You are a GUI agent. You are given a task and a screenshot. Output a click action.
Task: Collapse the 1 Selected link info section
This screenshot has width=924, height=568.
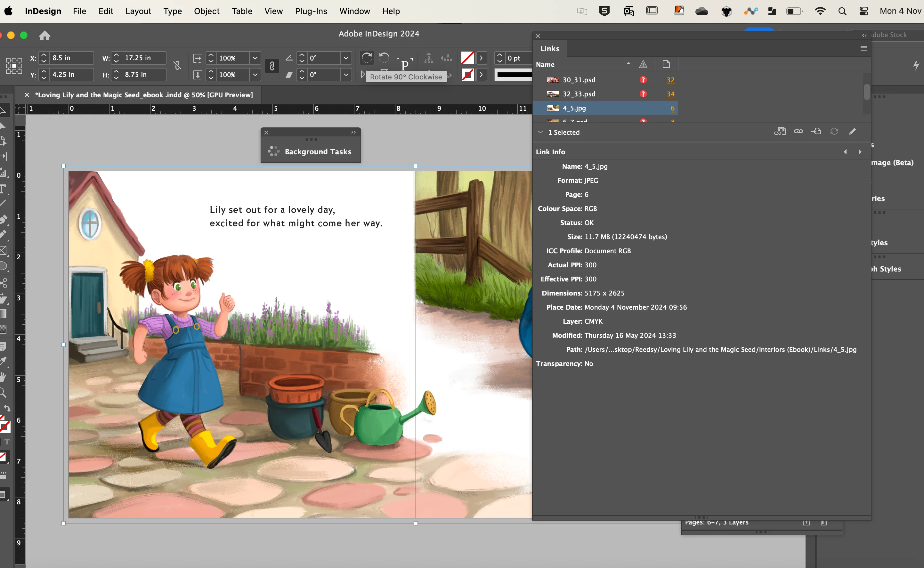tap(540, 132)
